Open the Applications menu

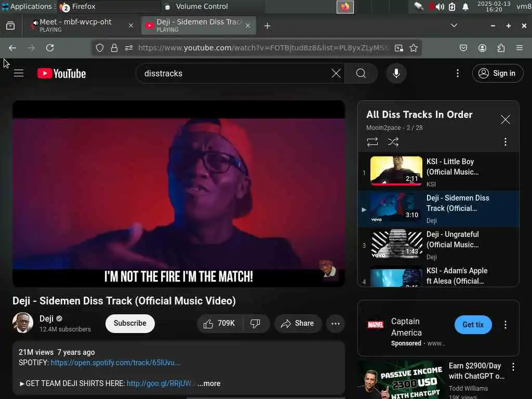[x=29, y=6]
